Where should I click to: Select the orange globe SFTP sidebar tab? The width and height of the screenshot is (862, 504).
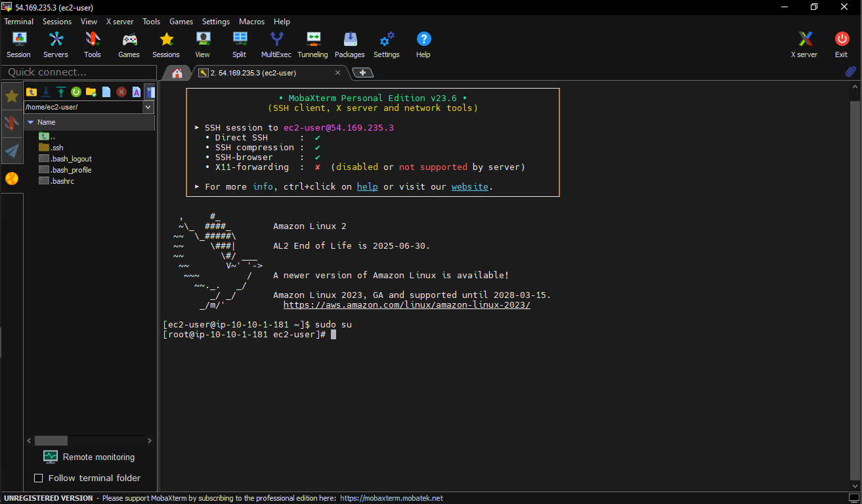(12, 178)
